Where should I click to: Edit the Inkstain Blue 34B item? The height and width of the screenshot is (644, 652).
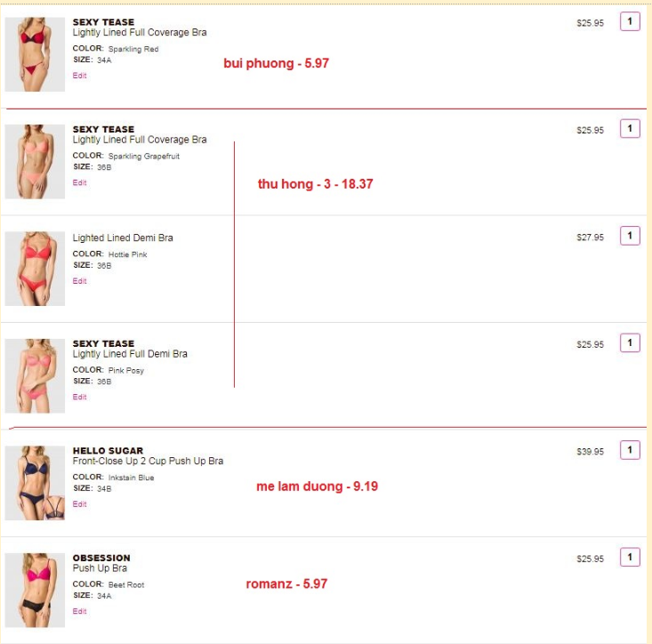(x=79, y=503)
